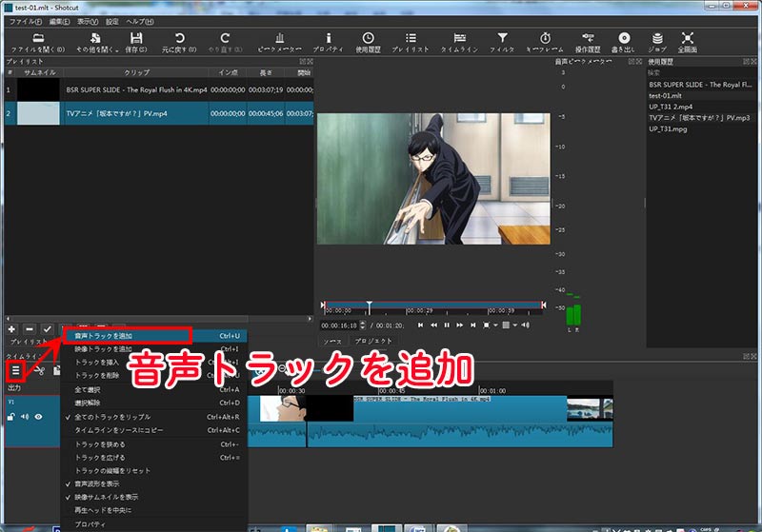Mute the V1 track audio
The image size is (762, 532).
[25, 417]
